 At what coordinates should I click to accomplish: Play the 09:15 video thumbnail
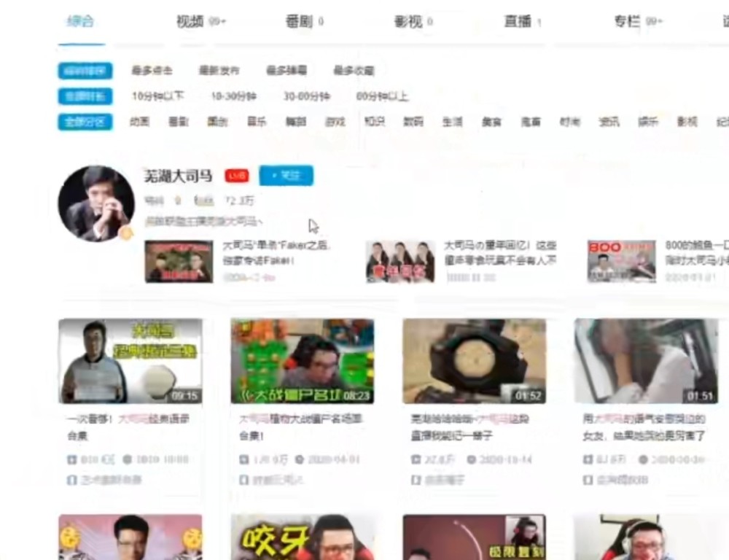tap(130, 361)
